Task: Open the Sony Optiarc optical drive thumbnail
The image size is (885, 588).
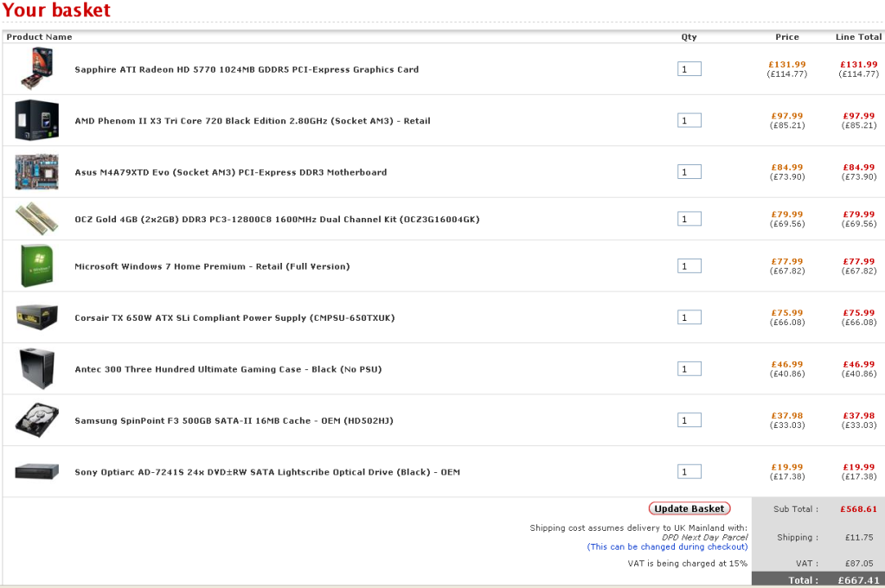Action: [x=37, y=471]
